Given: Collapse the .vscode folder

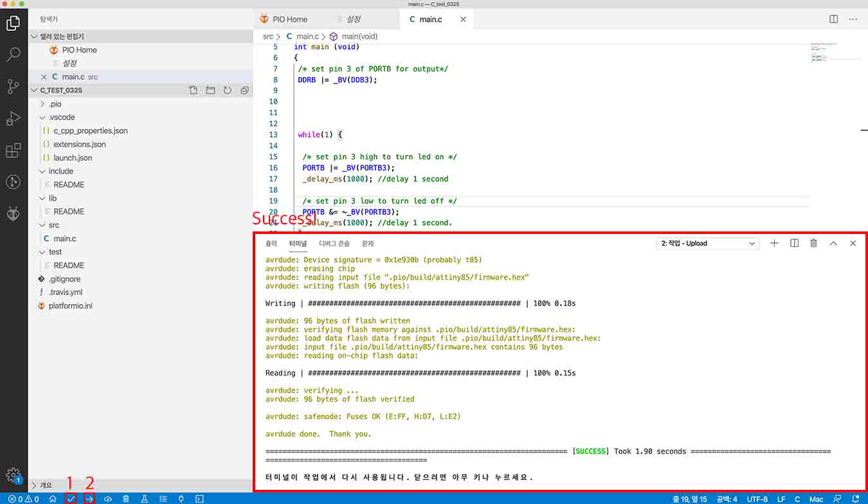Looking at the screenshot, I should [x=62, y=118].
